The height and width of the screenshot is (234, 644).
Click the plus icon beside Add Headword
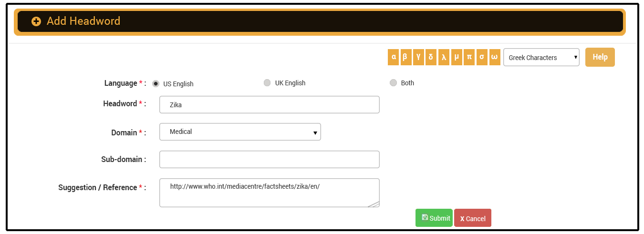[x=36, y=21]
